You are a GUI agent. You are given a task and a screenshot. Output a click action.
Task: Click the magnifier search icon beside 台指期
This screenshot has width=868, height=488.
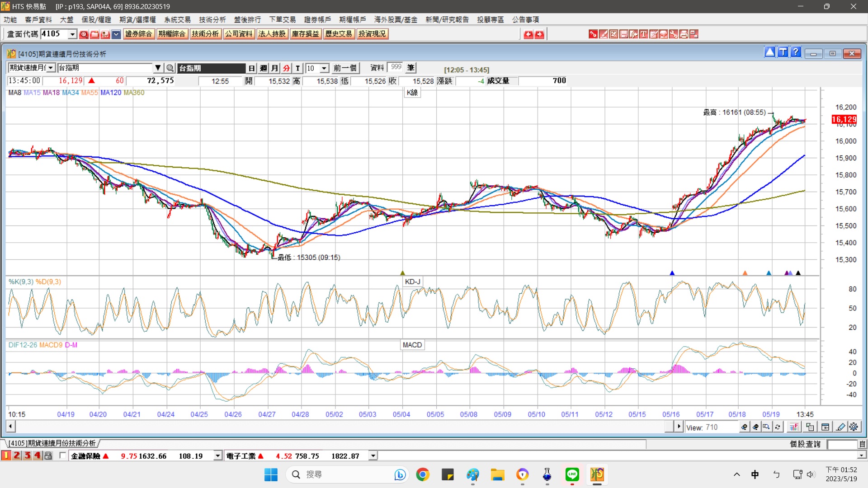[170, 68]
